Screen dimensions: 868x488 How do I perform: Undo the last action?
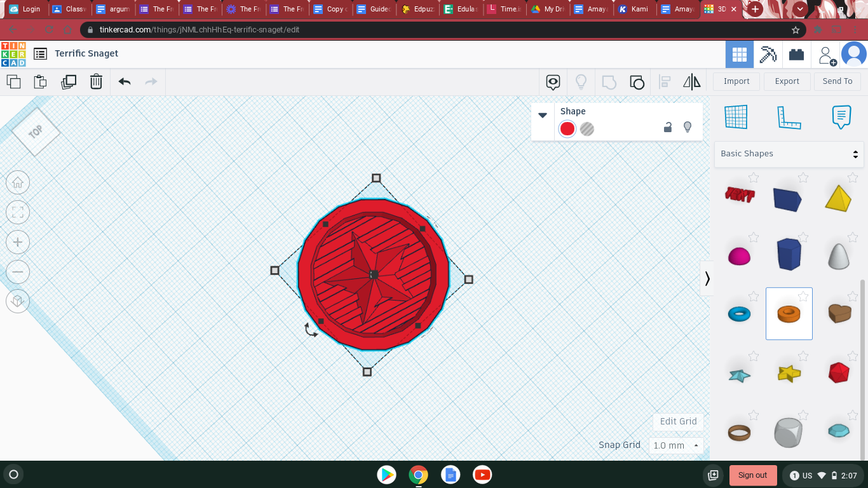point(125,81)
